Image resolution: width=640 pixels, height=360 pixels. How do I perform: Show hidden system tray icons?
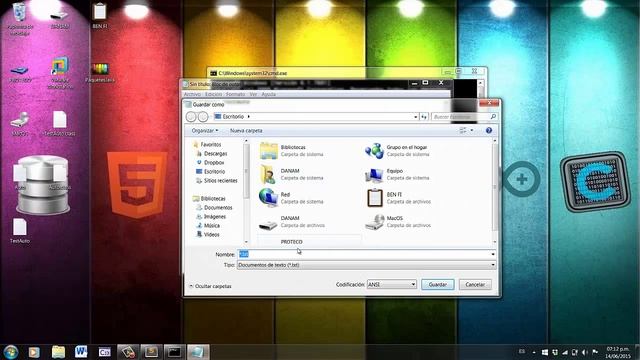click(534, 352)
